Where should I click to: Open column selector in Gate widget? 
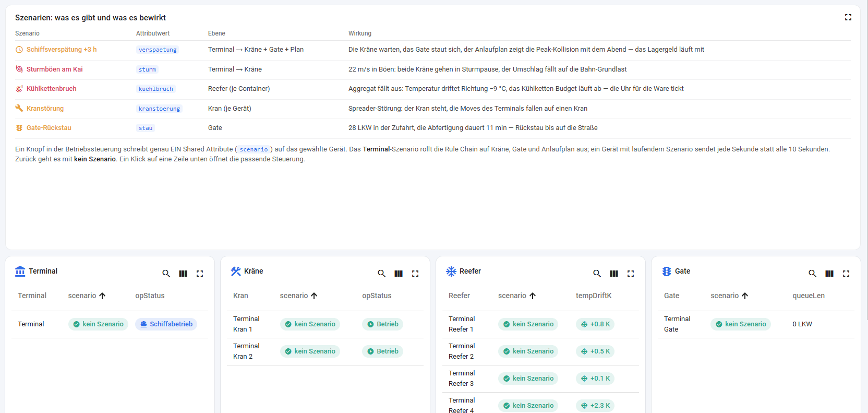point(829,274)
